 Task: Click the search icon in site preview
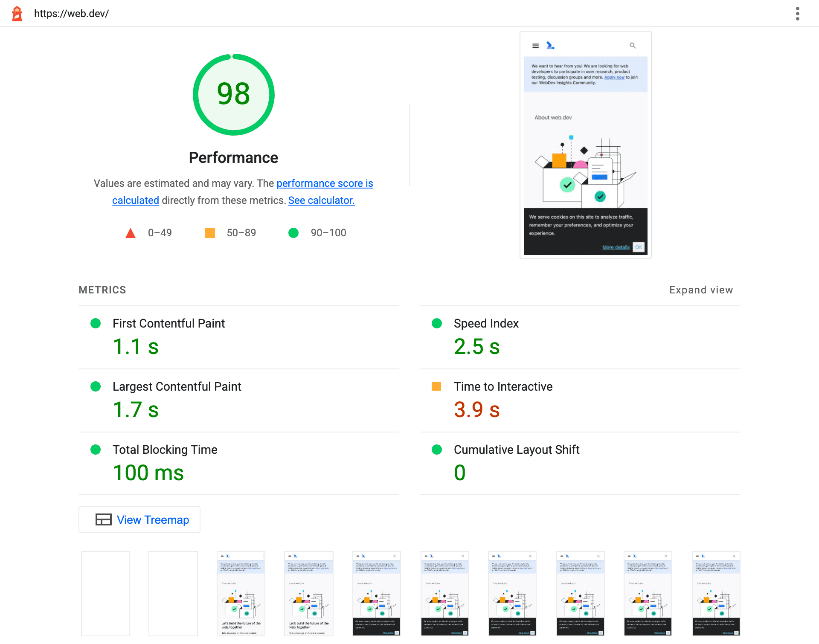(632, 45)
